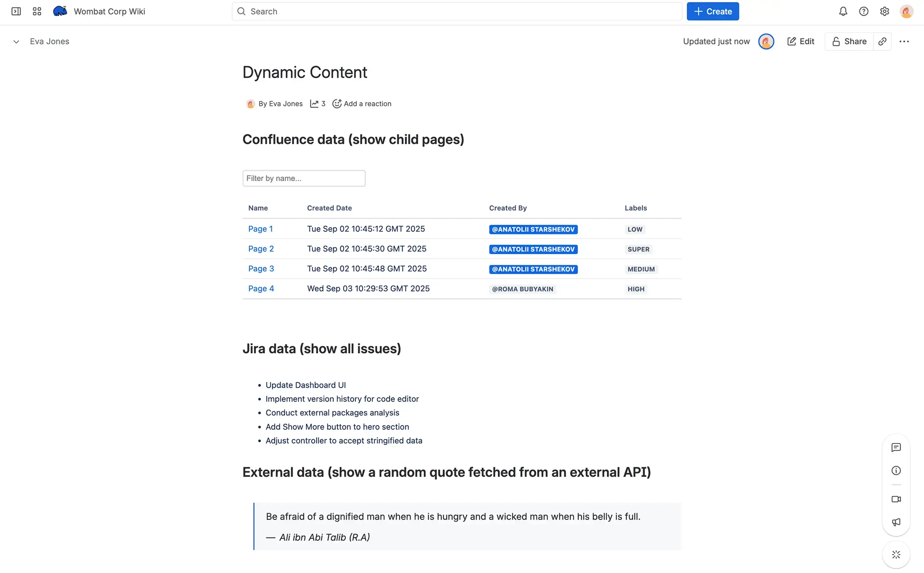Click the LOW label
Viewport: 924px width, 573px height.
[x=635, y=229]
